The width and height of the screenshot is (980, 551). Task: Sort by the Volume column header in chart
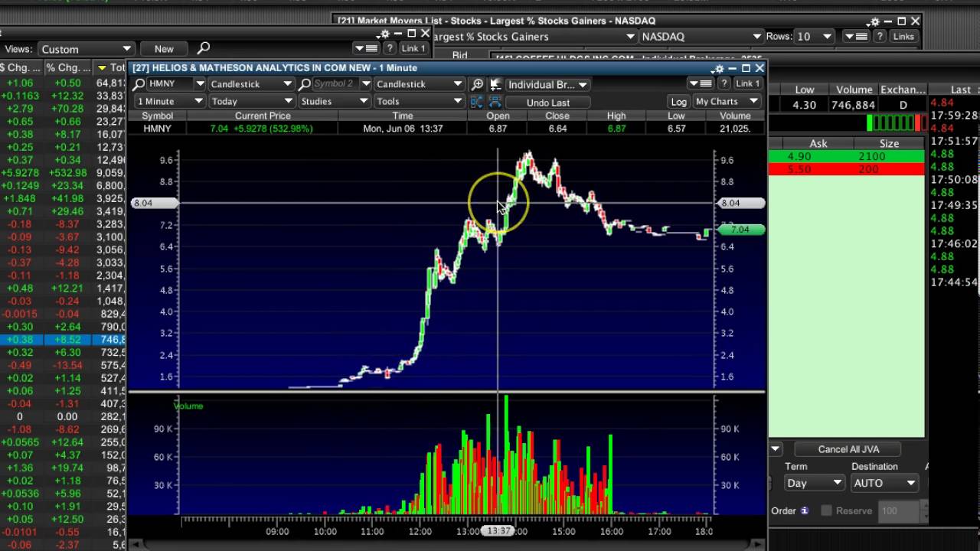point(735,116)
